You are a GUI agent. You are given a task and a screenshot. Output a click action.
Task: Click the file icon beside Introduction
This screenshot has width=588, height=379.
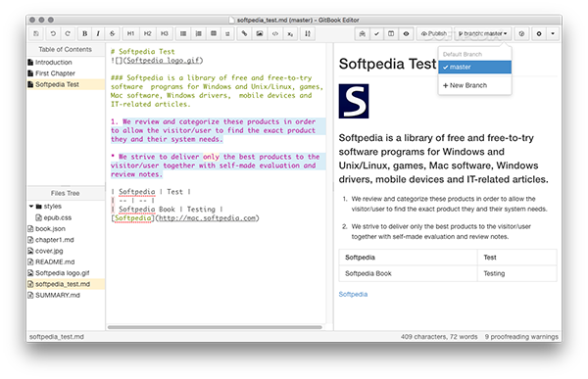click(x=30, y=63)
